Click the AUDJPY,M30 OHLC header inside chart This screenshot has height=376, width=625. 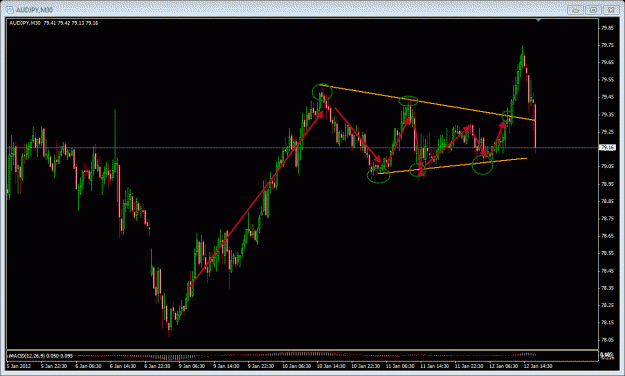54,23
